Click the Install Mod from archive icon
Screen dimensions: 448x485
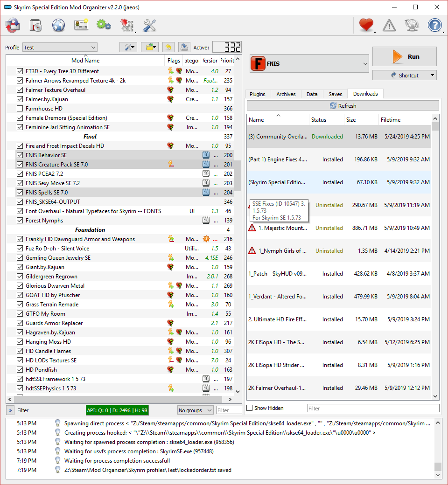pyautogui.click(x=36, y=25)
